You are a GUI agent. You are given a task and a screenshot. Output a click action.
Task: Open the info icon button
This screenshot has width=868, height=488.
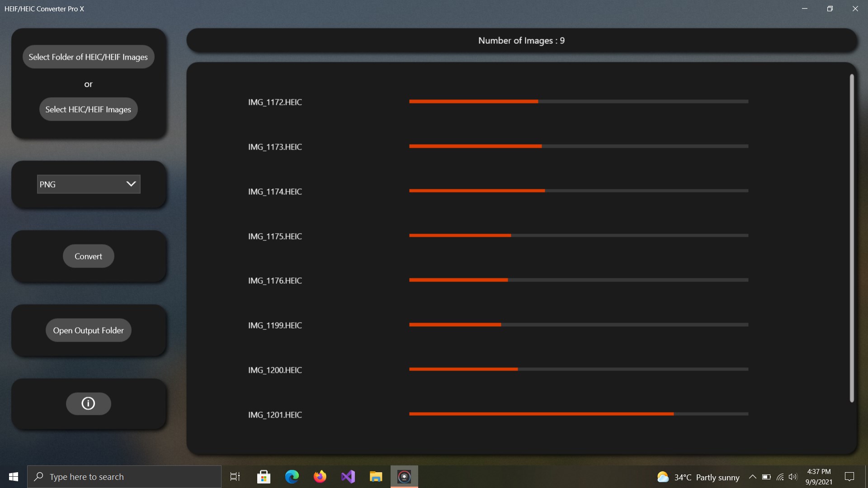pos(88,404)
